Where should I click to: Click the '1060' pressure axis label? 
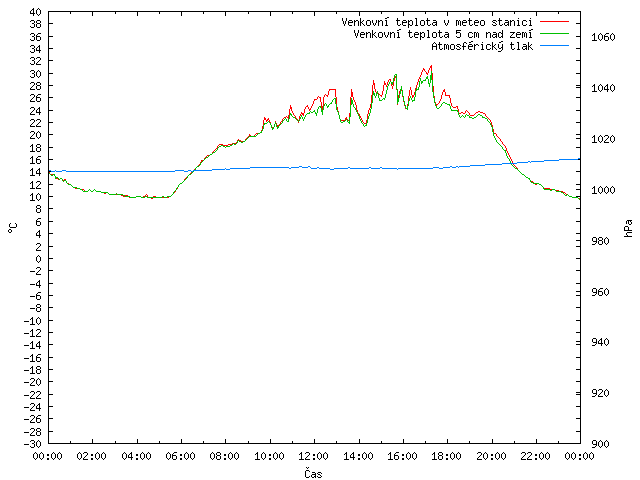pos(603,38)
